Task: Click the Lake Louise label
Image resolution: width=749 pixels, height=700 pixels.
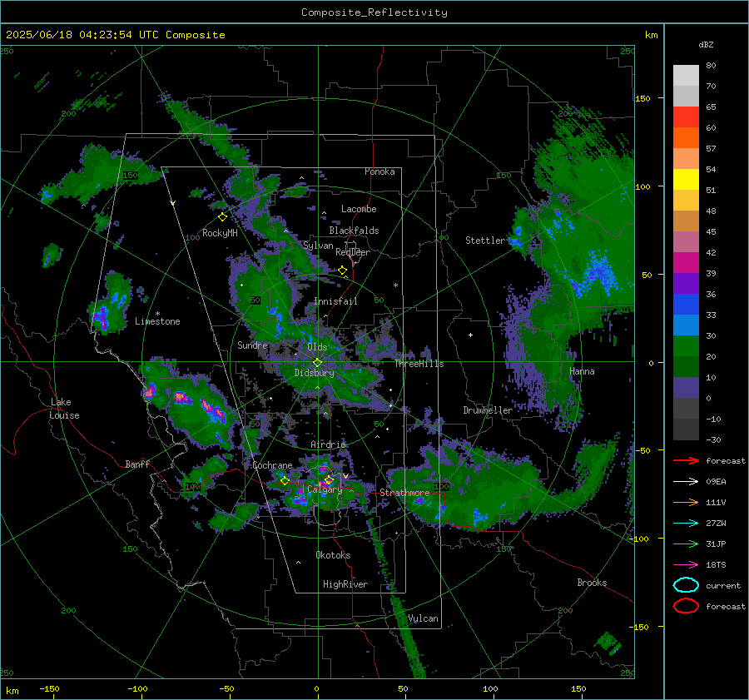Action: (64, 409)
